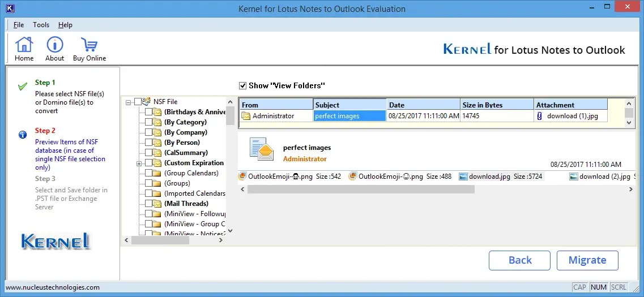Screen dimensions: 644x297
Task: Click the folder tree horizontal scrollbar thumb
Action: (x=160, y=240)
